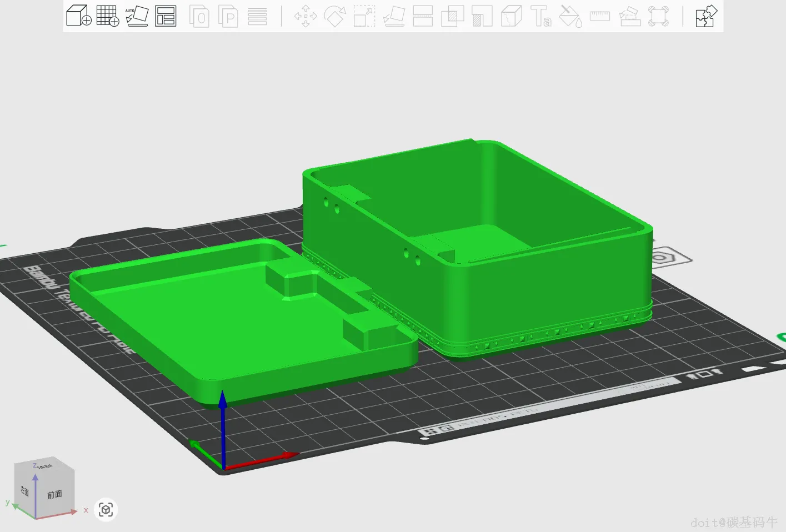Activate the Lay on face tool
Viewport: 786px width, 532px height.
click(x=394, y=16)
